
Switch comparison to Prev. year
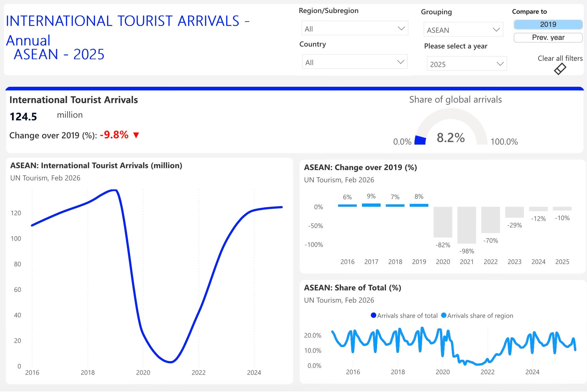click(548, 37)
